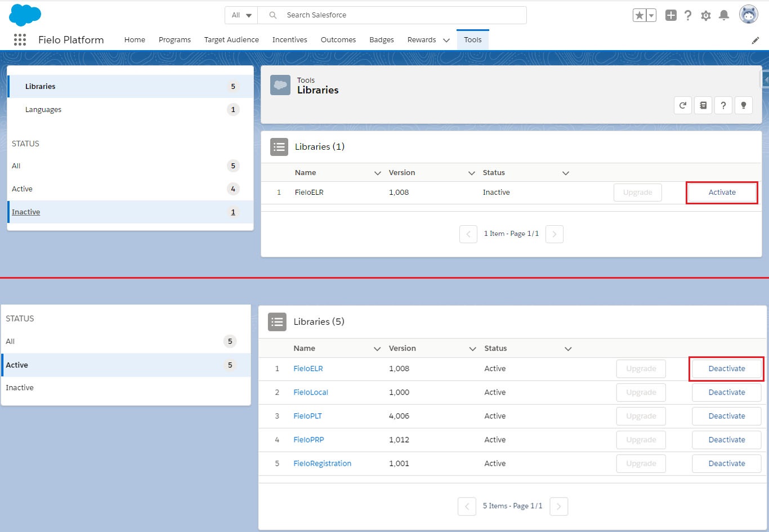Navigate to the Outcomes tab

(338, 40)
